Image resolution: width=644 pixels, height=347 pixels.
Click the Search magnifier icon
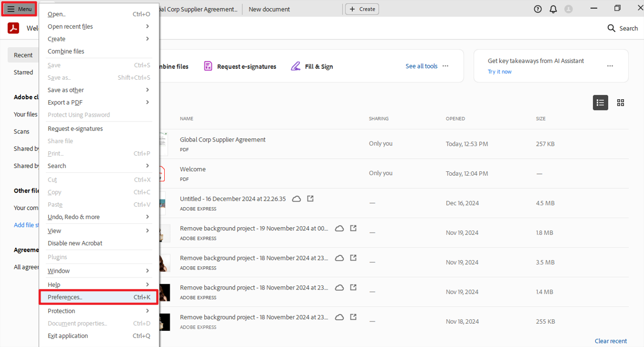611,28
